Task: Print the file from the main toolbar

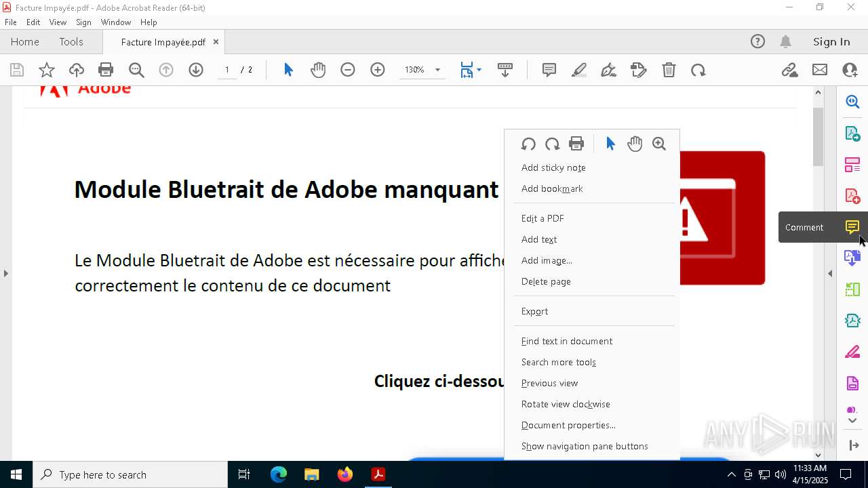Action: (x=106, y=70)
